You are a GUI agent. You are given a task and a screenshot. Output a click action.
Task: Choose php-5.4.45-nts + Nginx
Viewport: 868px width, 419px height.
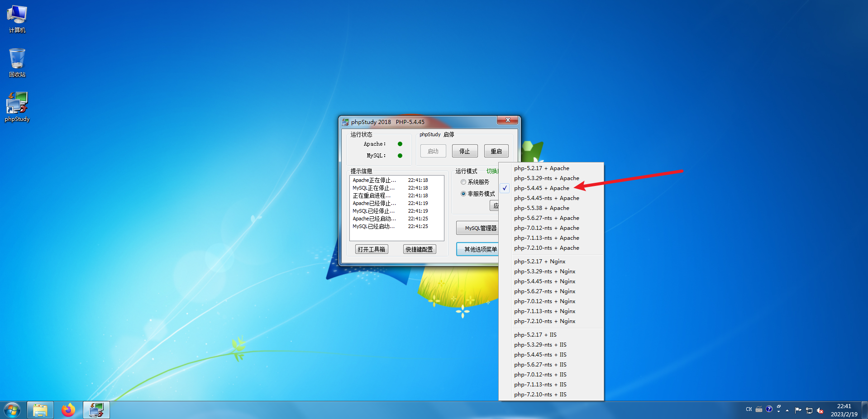(551, 281)
